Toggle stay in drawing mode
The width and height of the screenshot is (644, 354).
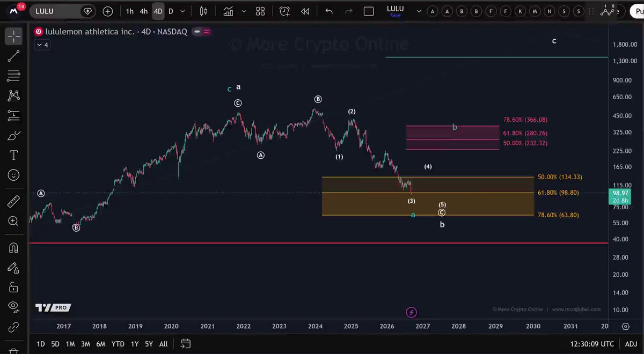click(x=13, y=268)
